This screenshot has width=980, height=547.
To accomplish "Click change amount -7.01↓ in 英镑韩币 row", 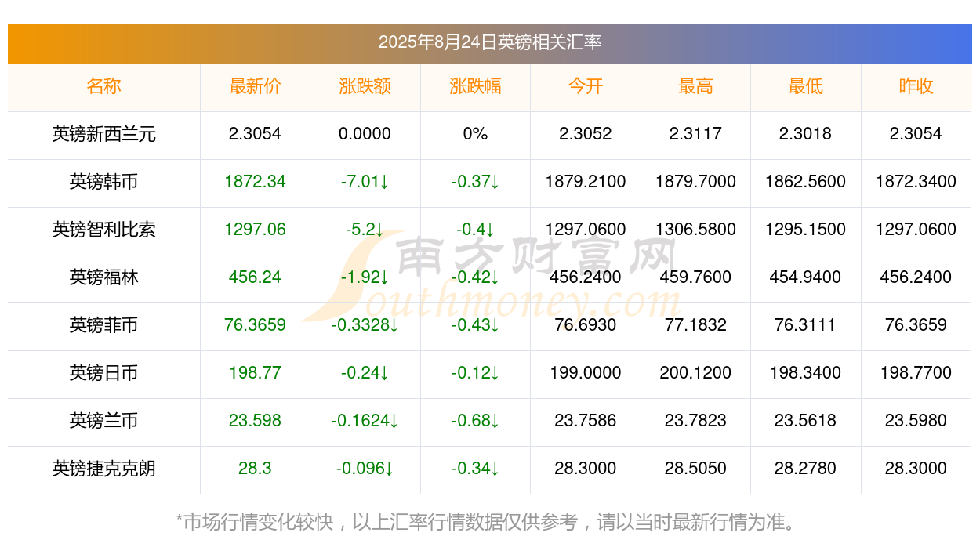I will pyautogui.click(x=365, y=182).
